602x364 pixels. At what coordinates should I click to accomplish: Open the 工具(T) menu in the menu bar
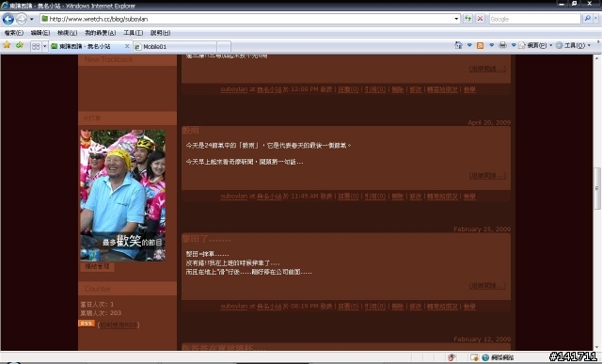tap(134, 33)
